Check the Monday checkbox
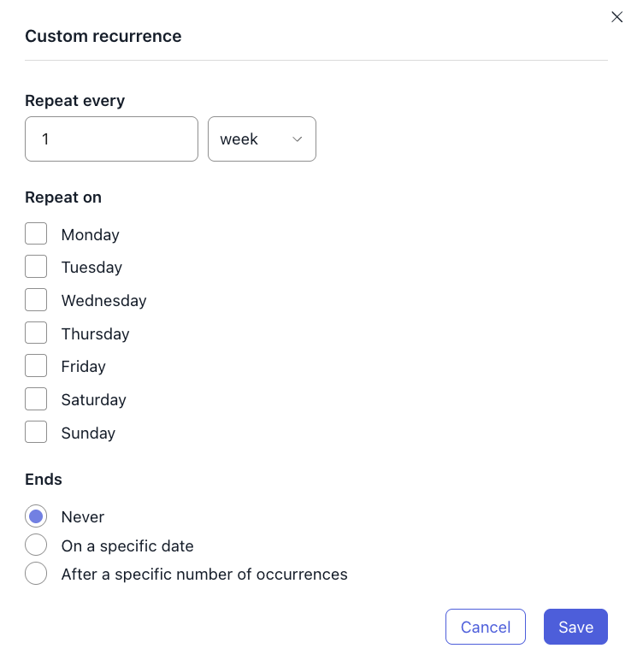Screen dimensions: 643x672 point(36,234)
